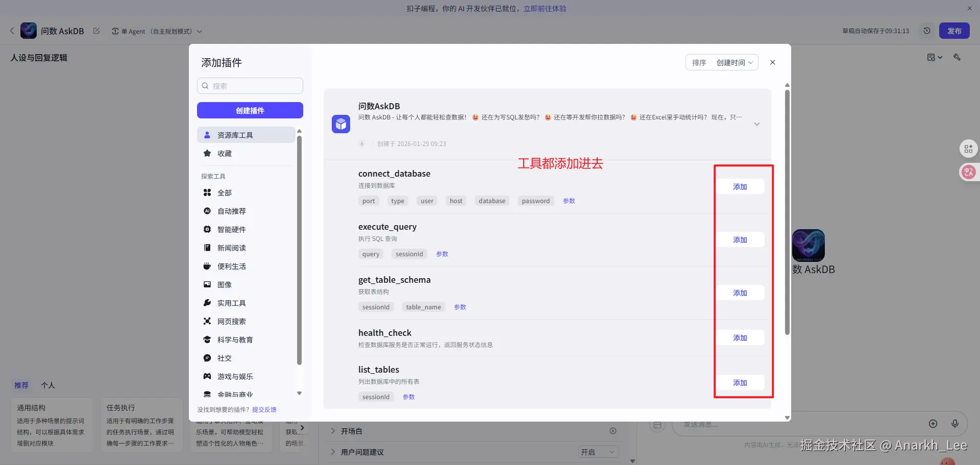The image size is (980, 465).
Task: Click the microphone voice input icon
Action: [x=955, y=424]
